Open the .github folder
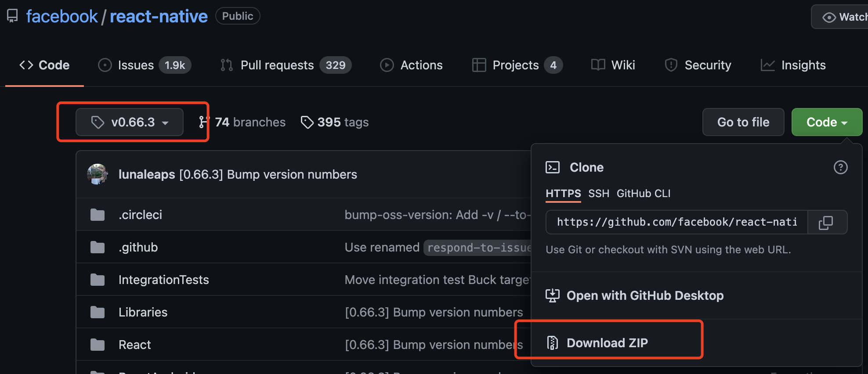 coord(138,247)
